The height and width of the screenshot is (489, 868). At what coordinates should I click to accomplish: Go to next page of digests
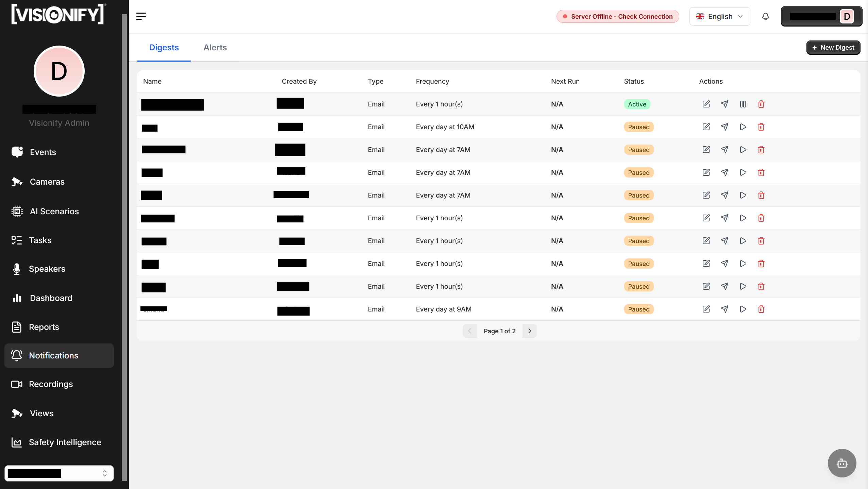click(530, 331)
